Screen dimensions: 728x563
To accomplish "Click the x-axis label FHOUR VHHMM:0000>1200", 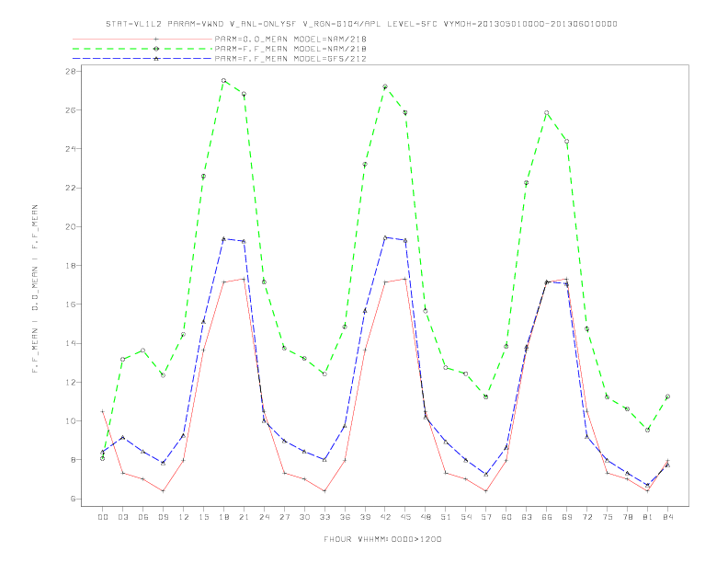I will (x=382, y=539).
